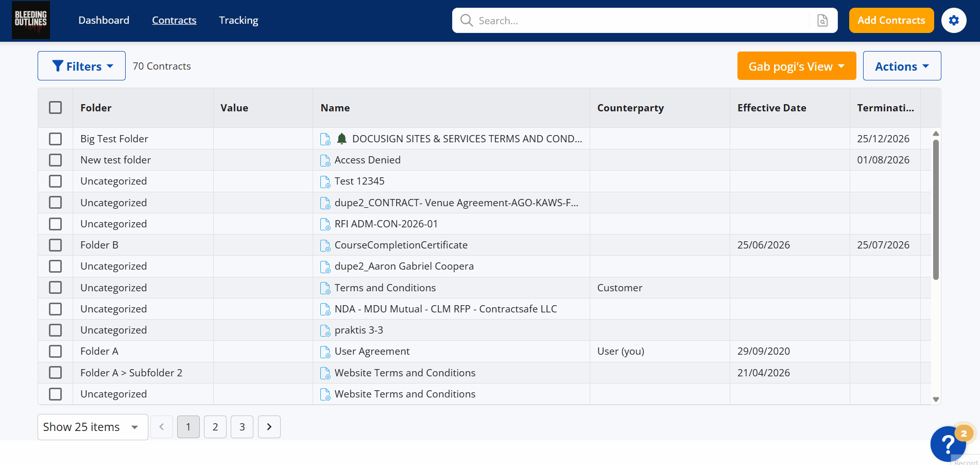
Task: Open the Tracking tab
Action: pyautogui.click(x=238, y=20)
